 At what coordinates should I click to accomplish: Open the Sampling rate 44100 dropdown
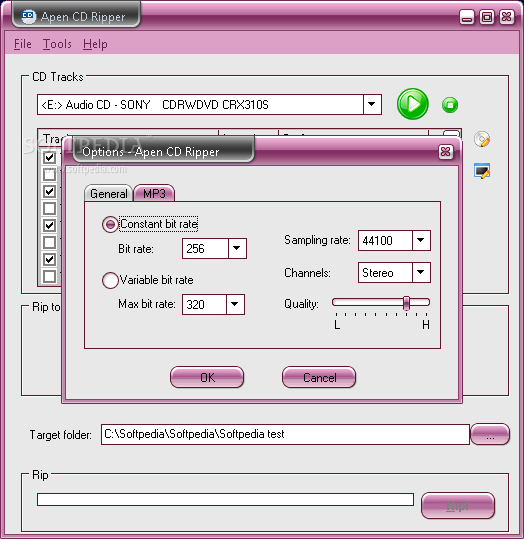(x=421, y=240)
